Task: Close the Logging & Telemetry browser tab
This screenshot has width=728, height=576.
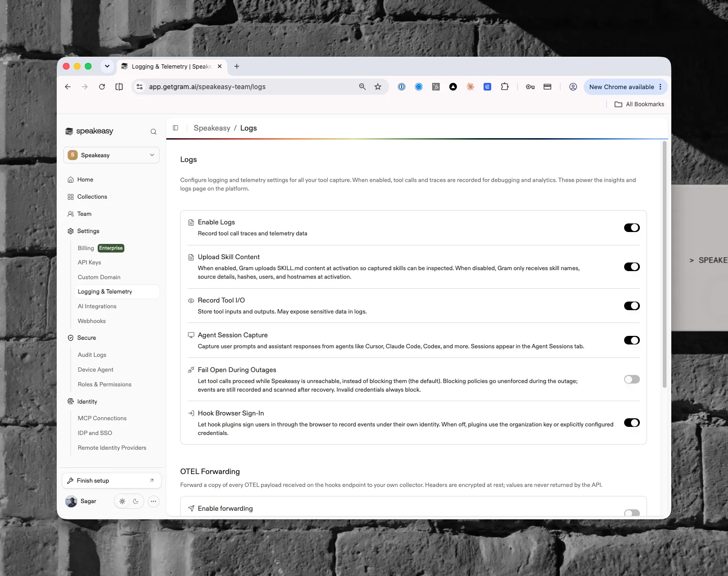Action: pos(220,66)
